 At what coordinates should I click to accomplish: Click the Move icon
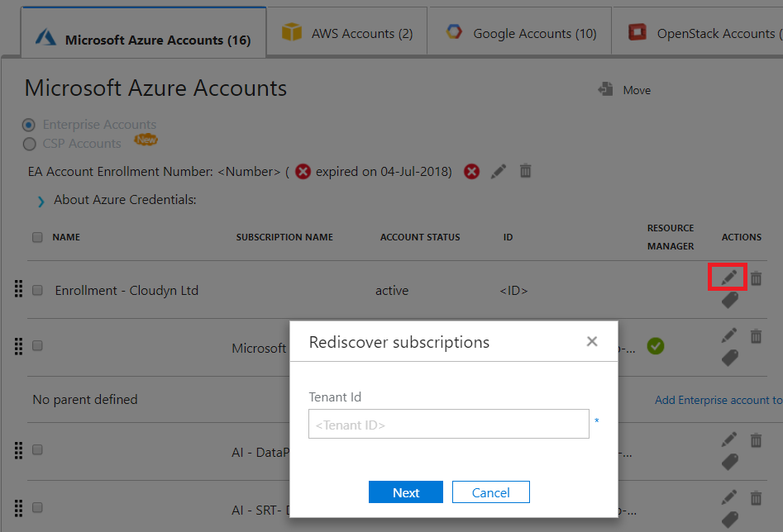(x=605, y=89)
